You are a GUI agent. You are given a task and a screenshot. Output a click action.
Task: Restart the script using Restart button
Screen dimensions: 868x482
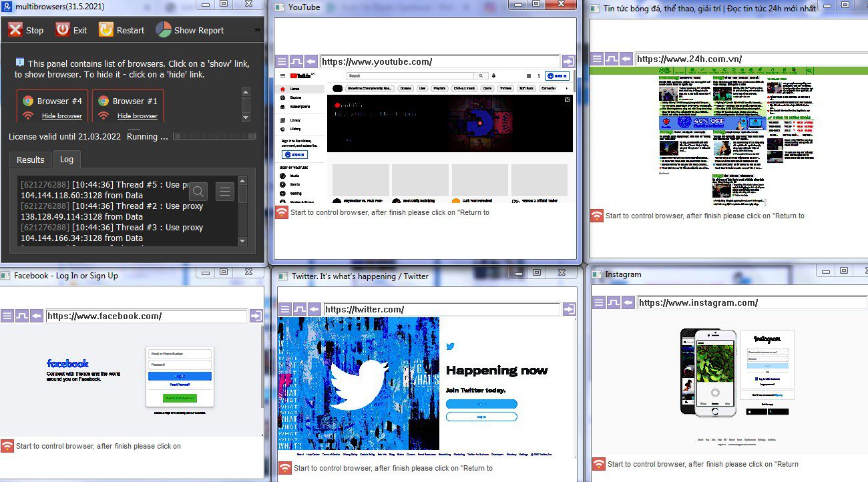122,30
